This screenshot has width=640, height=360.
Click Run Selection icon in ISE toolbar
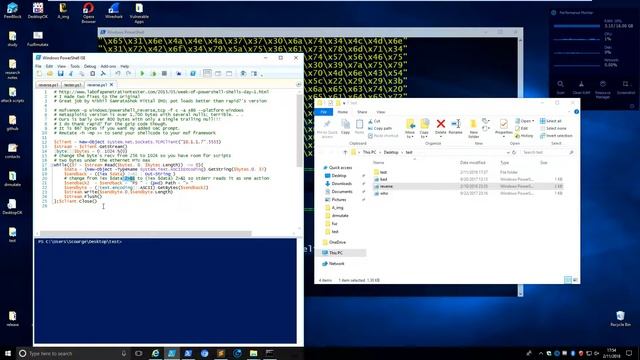coord(153,73)
